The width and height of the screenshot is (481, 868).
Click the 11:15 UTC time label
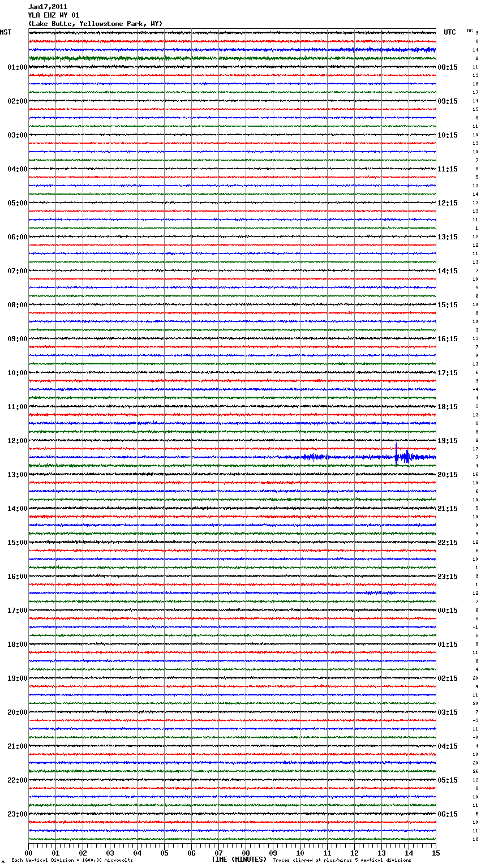[448, 169]
